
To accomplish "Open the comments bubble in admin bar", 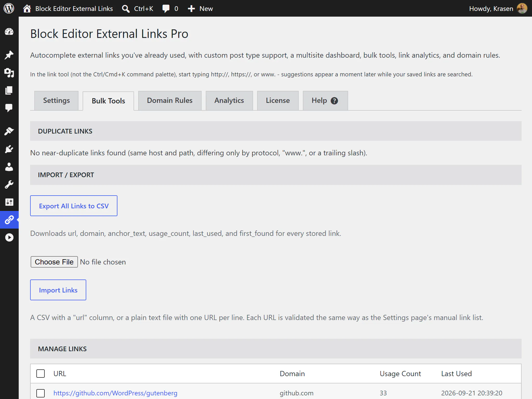I will click(x=170, y=9).
